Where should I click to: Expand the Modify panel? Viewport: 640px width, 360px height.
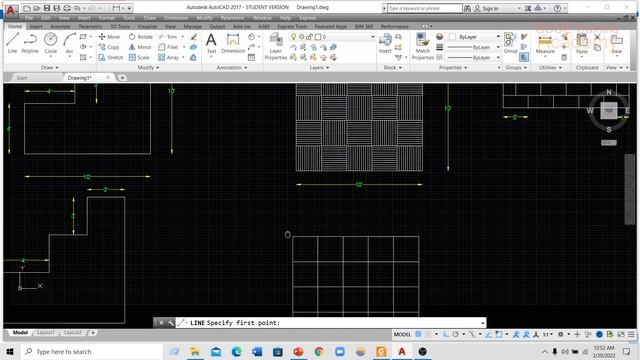point(149,68)
